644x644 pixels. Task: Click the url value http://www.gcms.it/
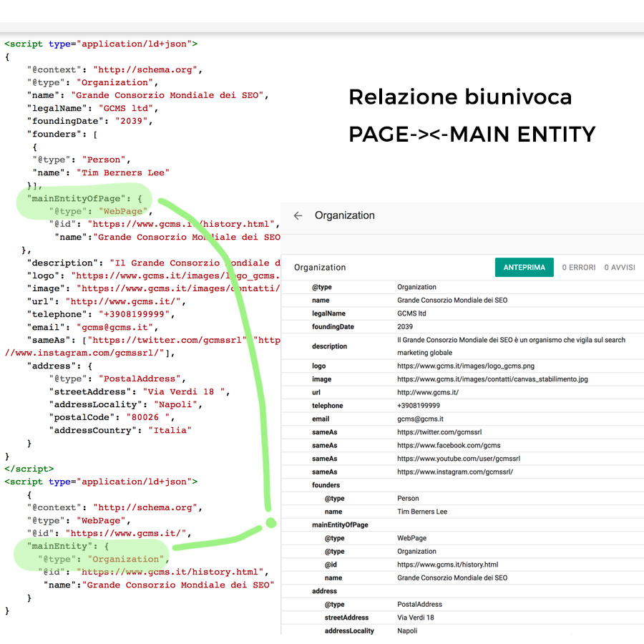[428, 392]
